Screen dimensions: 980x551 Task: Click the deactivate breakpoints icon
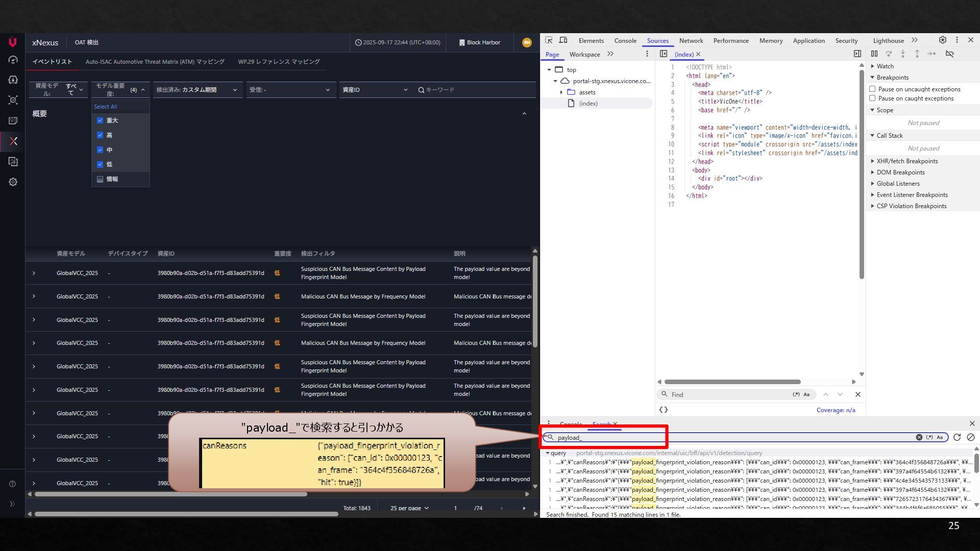pyautogui.click(x=949, y=54)
